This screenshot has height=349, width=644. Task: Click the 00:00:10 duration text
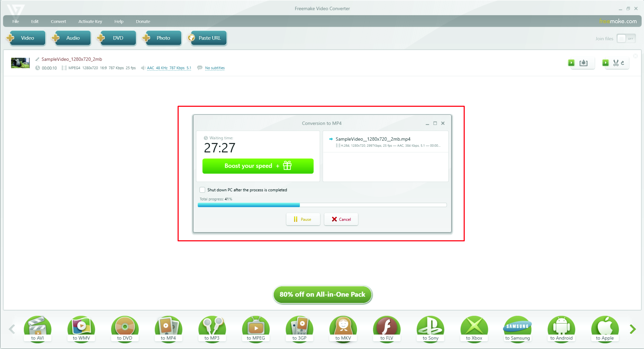pyautogui.click(x=49, y=68)
